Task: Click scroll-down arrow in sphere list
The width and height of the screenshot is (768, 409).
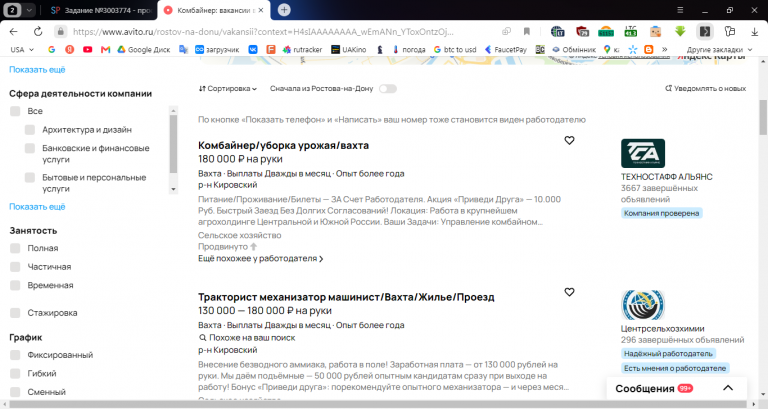Action: (173, 189)
